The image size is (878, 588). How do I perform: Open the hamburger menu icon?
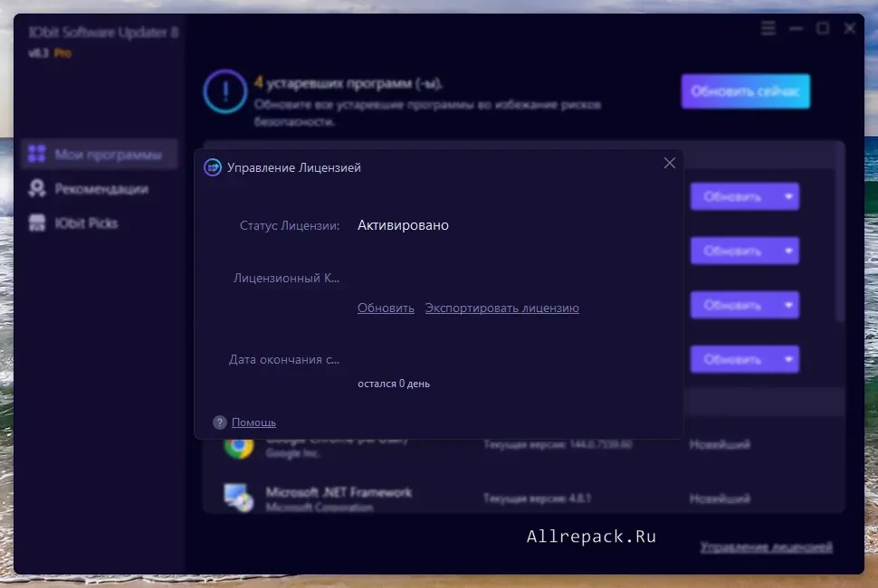[x=768, y=28]
